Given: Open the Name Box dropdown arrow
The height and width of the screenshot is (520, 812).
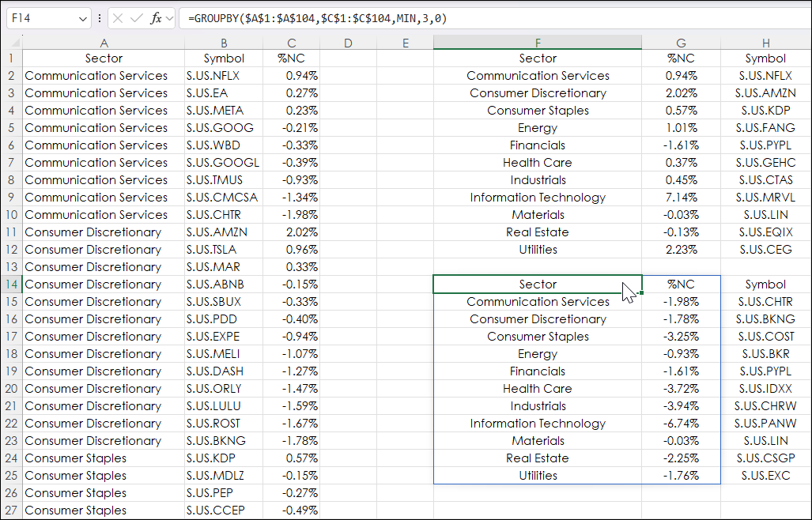Looking at the screenshot, I should tap(83, 17).
